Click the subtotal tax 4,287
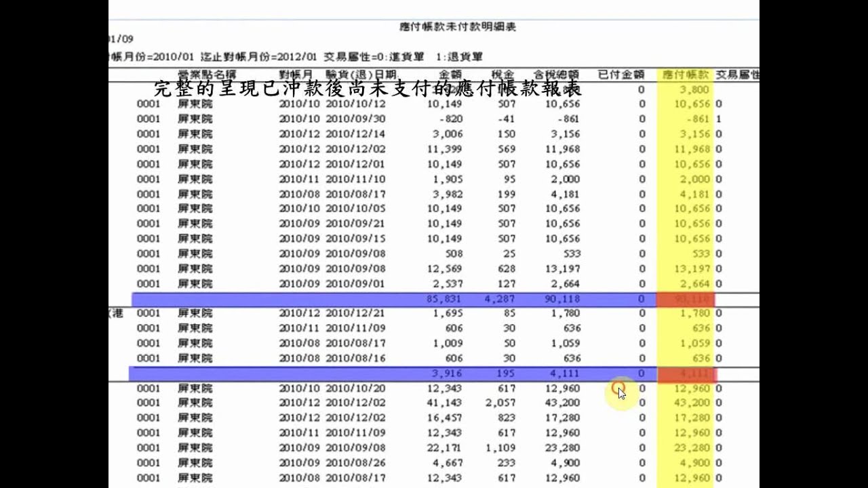Image resolution: width=868 pixels, height=488 pixels. tap(500, 298)
